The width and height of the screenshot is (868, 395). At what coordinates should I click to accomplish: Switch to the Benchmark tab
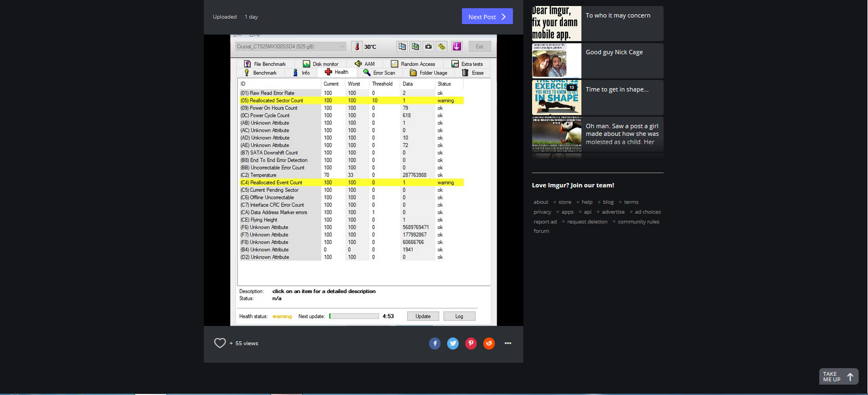(260, 73)
